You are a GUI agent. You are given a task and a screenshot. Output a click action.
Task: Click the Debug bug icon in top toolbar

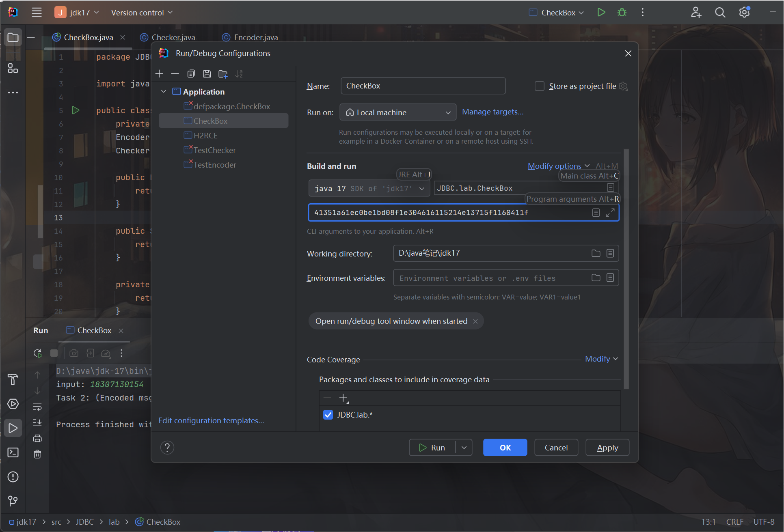[622, 13]
